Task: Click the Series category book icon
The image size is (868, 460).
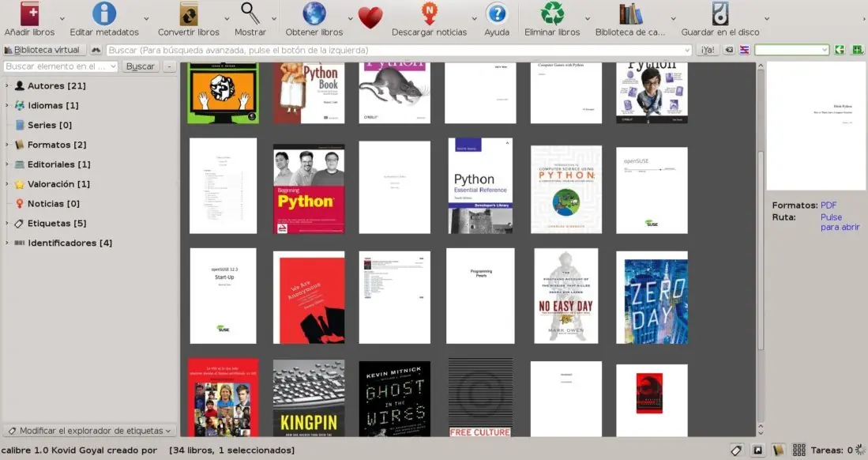Action: (x=20, y=125)
